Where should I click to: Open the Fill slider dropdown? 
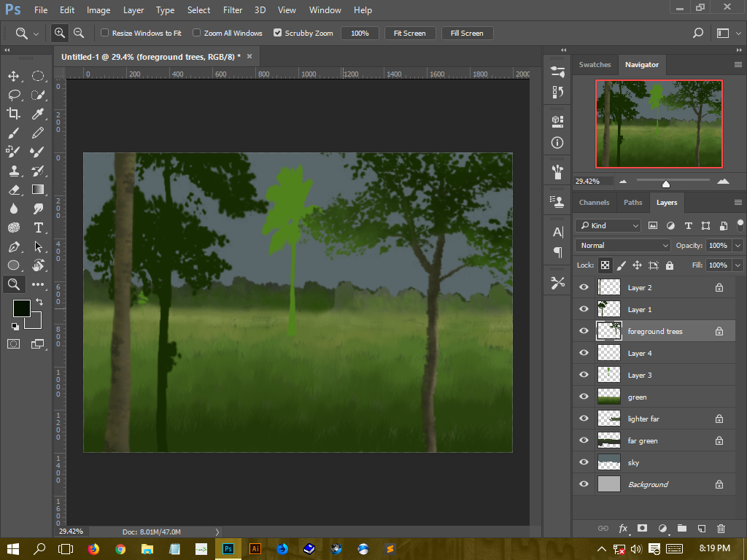coord(738,265)
